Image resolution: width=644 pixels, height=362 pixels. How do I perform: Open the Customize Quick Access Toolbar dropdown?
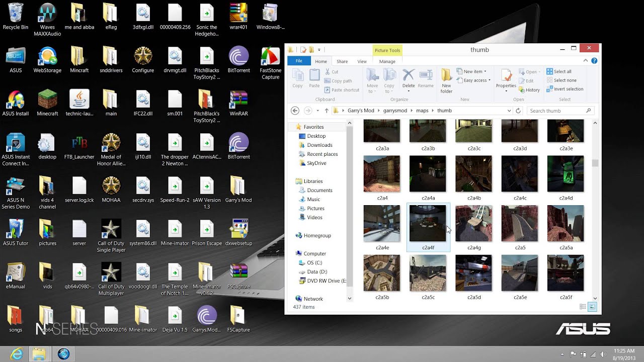pyautogui.click(x=319, y=50)
